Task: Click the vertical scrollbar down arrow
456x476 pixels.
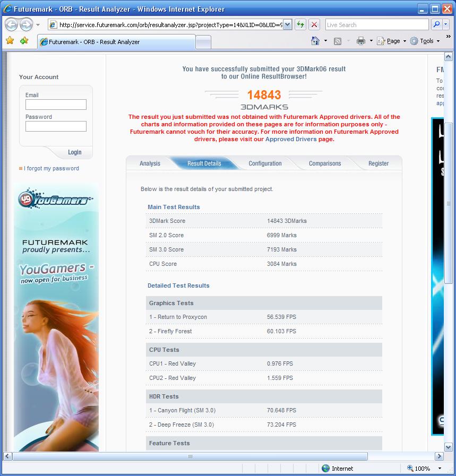Action: click(449, 447)
